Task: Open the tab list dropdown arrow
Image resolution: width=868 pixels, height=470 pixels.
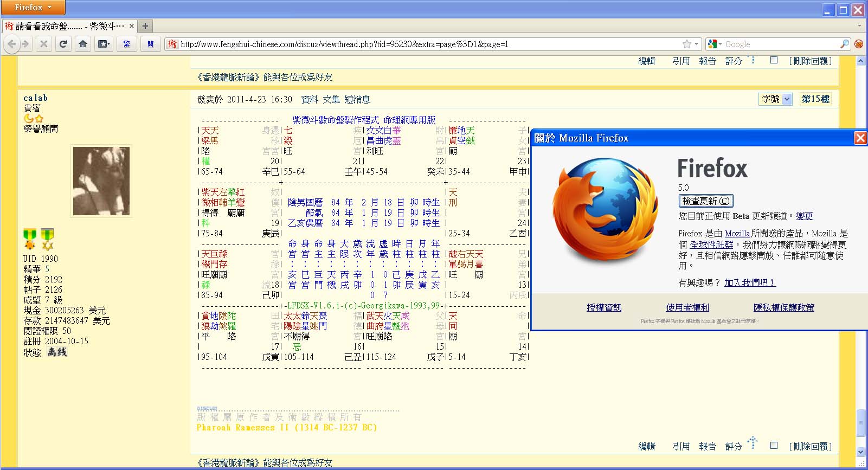Action: (x=859, y=25)
